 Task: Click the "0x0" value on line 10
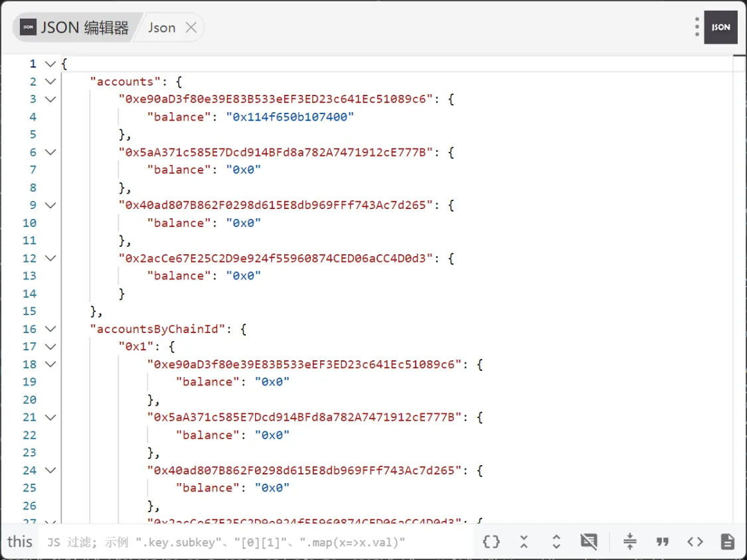(x=244, y=223)
